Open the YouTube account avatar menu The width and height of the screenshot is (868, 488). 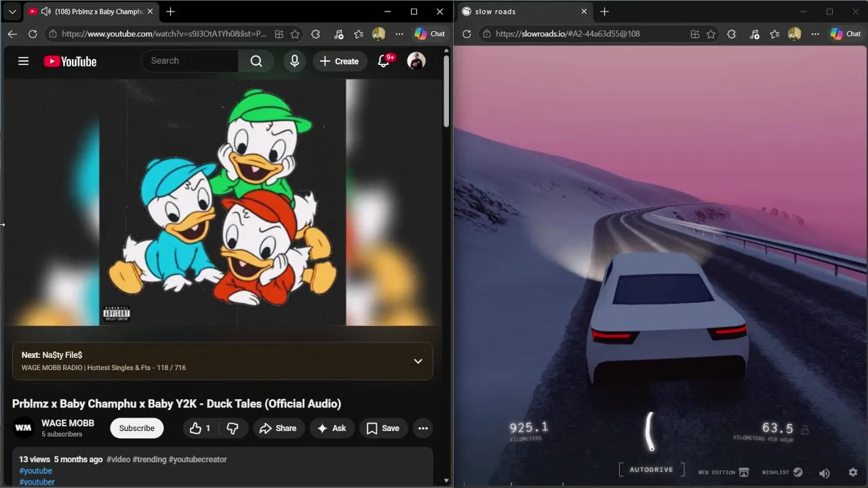click(x=416, y=61)
